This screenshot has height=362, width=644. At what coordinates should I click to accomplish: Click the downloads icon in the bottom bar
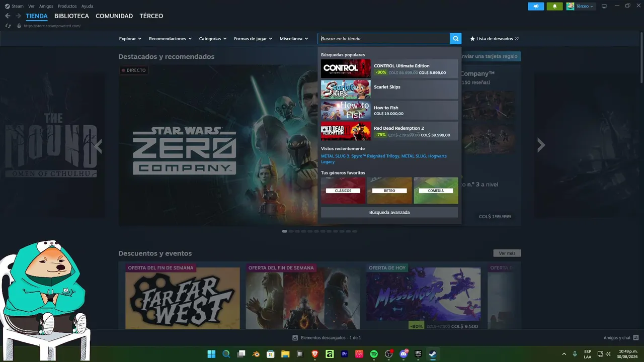tap(295, 338)
